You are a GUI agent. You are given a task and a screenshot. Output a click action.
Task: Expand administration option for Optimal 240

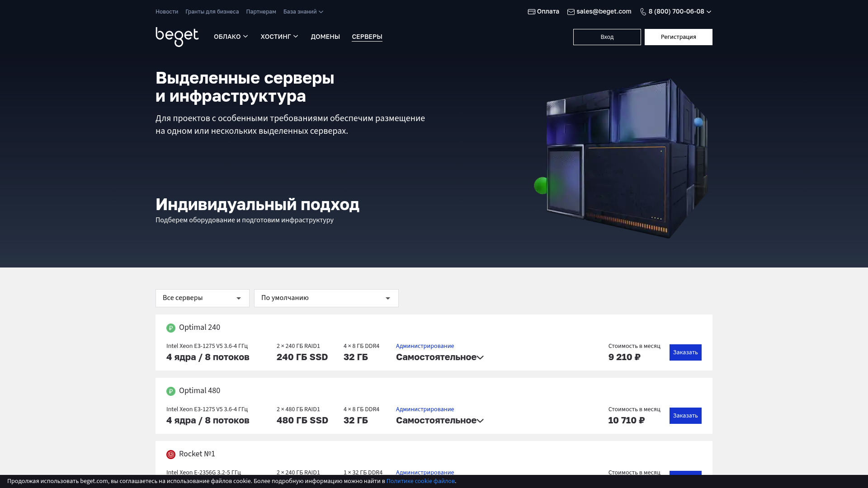tap(439, 357)
